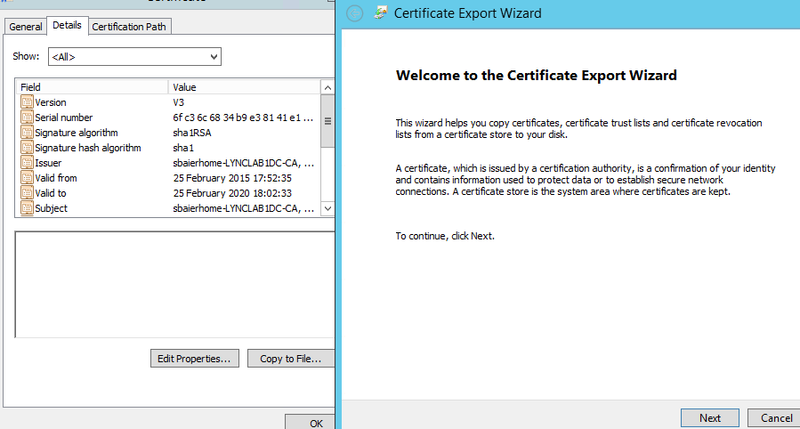Image resolution: width=800 pixels, height=429 pixels.
Task: Select the Valid to row text
Action: pos(50,193)
